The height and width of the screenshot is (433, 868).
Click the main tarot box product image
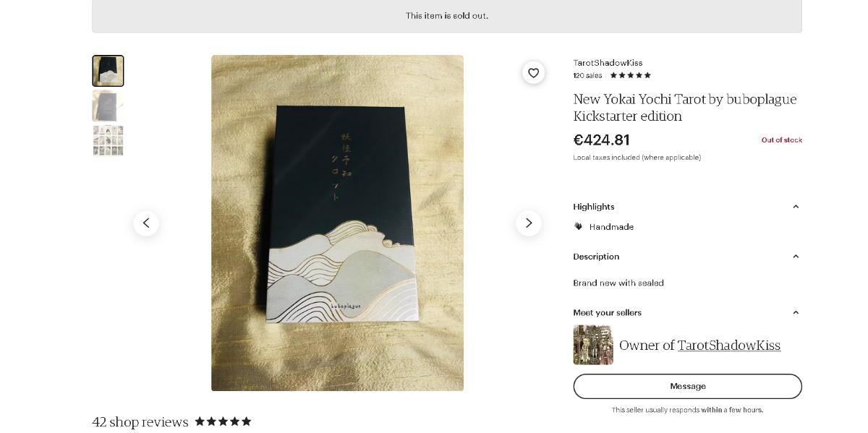337,223
